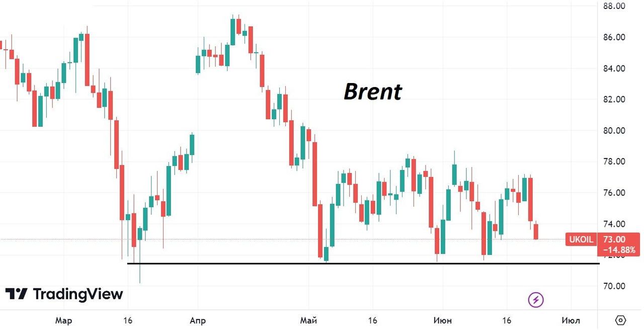Click the TradingView logo
The height and width of the screenshot is (331, 644).
[x=64, y=294]
